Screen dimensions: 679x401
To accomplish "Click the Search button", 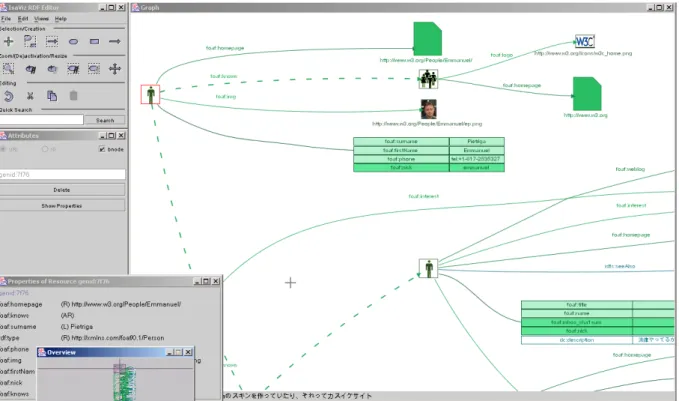I will coord(105,120).
